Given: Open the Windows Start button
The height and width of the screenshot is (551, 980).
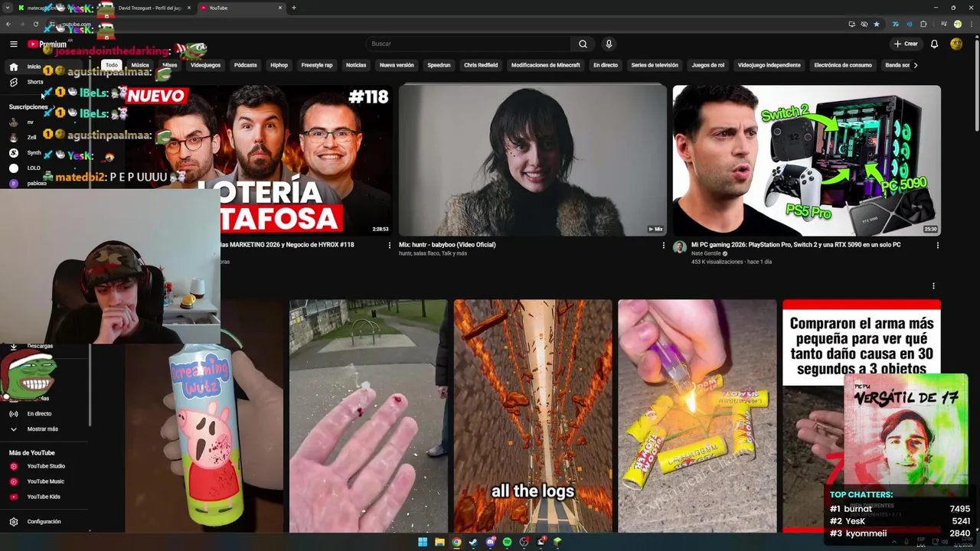Looking at the screenshot, I should [x=423, y=542].
